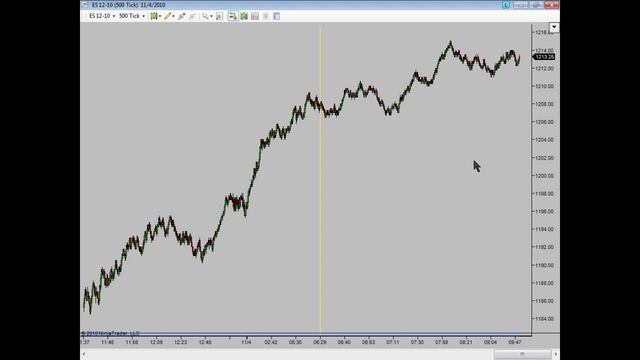Click the 1210.00 price axis label
This screenshot has height=360, width=640.
coord(544,86)
